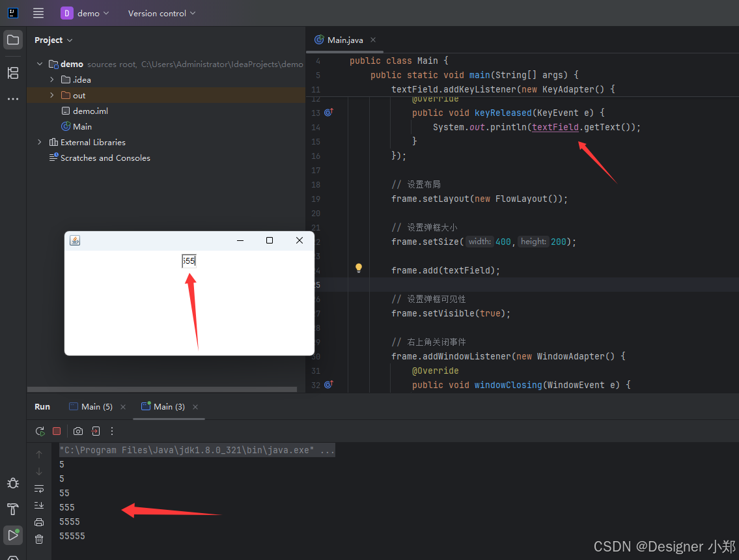Image resolution: width=739 pixels, height=560 pixels.
Task: Show more tool windows ellipsis
Action: coord(13,99)
